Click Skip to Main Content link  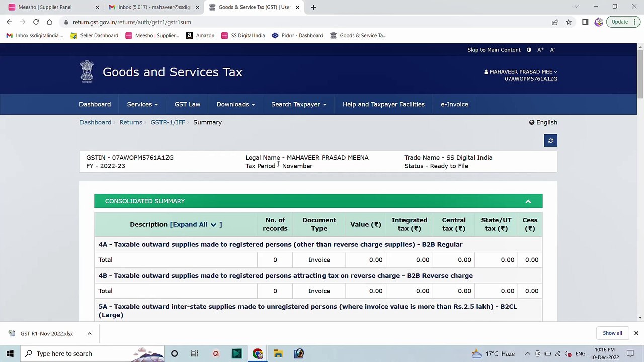pyautogui.click(x=494, y=50)
